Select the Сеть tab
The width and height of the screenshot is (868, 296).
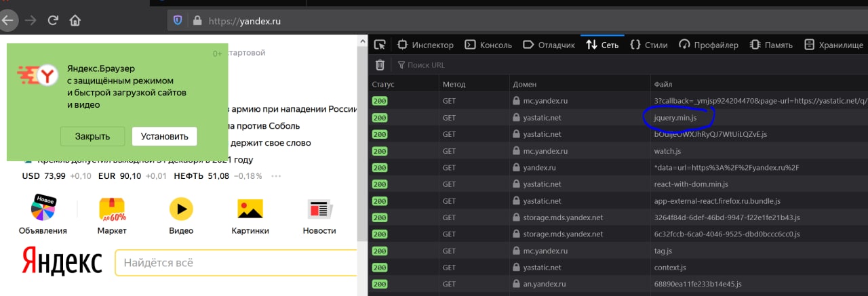602,45
